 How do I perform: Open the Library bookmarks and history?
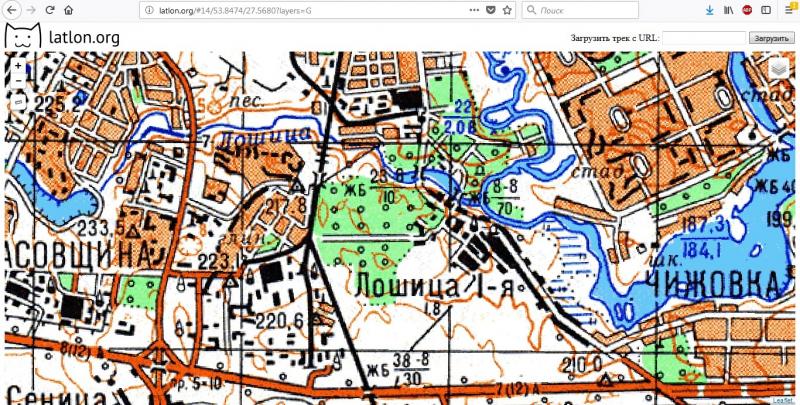point(728,10)
